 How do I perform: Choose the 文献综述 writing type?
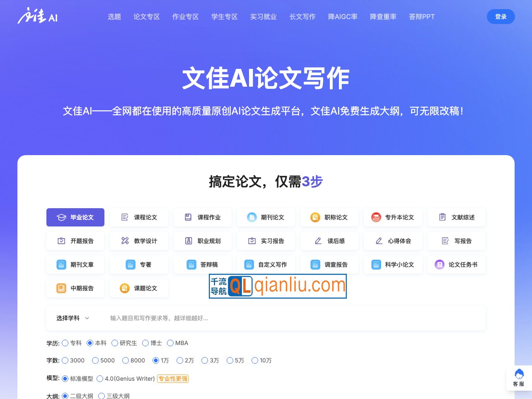(456, 217)
